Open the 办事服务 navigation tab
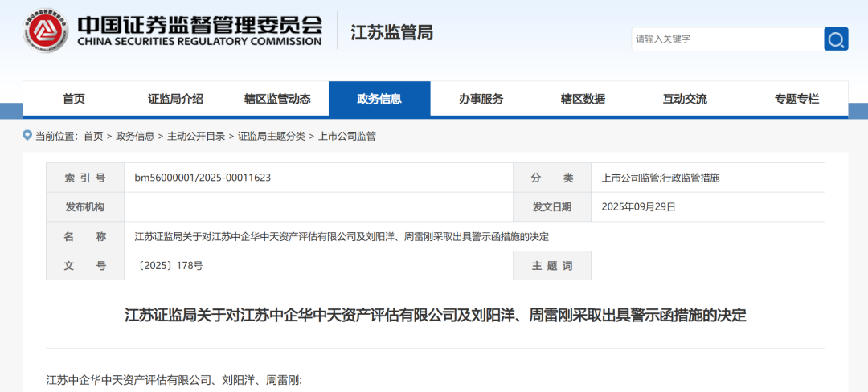This screenshot has width=868, height=392. 481,100
